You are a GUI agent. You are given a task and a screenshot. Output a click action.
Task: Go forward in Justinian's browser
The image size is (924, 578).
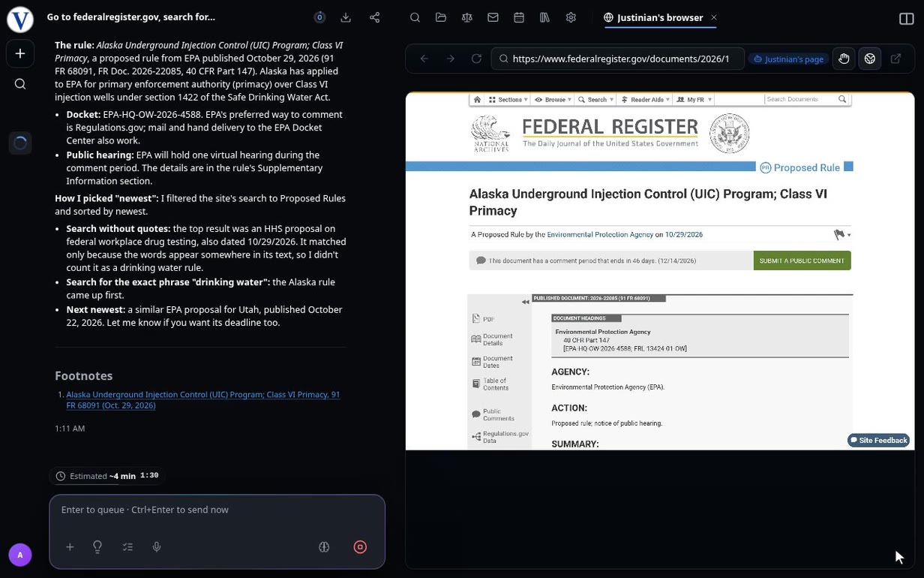[x=451, y=59]
